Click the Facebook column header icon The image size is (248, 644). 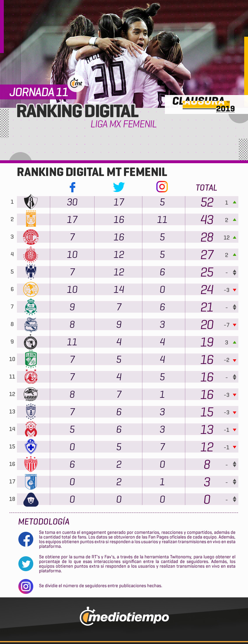pos(72,187)
